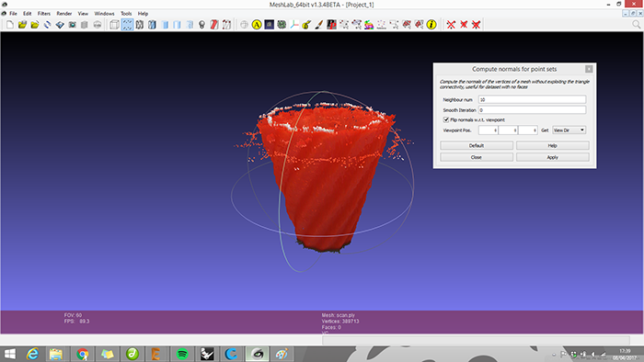Click the Default button
This screenshot has width=644, height=362.
[x=477, y=145]
